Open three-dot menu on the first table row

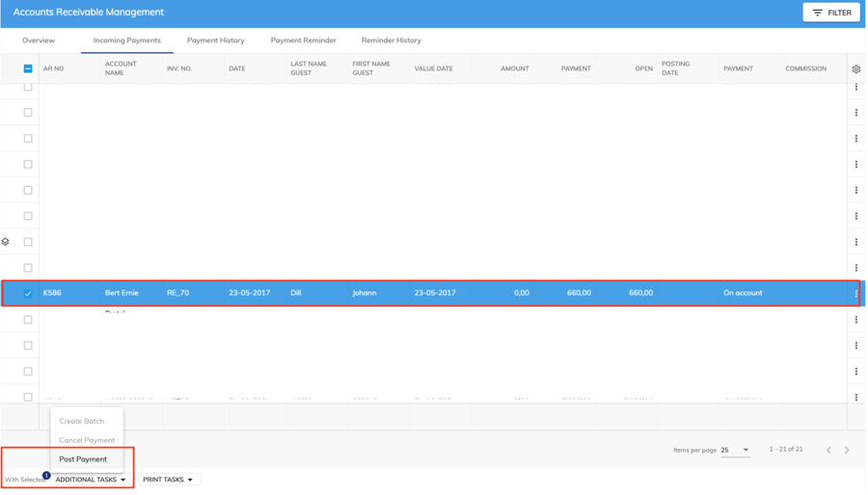tap(855, 87)
